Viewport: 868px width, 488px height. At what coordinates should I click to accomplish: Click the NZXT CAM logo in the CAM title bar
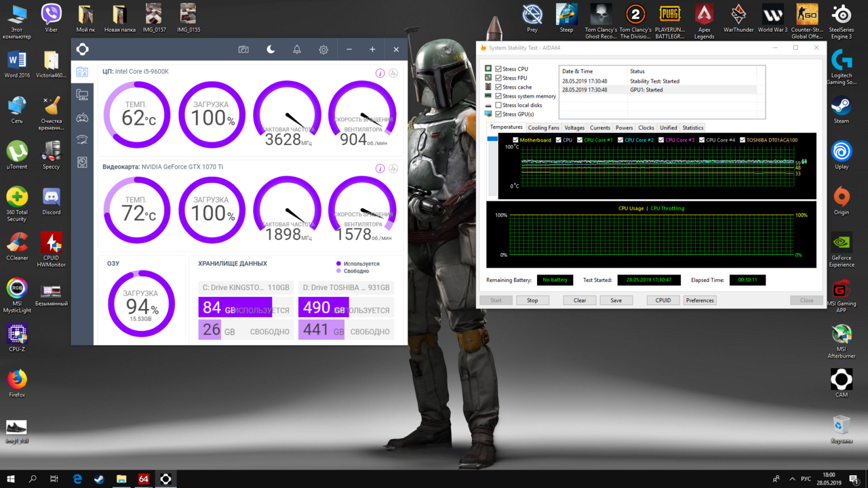pyautogui.click(x=82, y=49)
